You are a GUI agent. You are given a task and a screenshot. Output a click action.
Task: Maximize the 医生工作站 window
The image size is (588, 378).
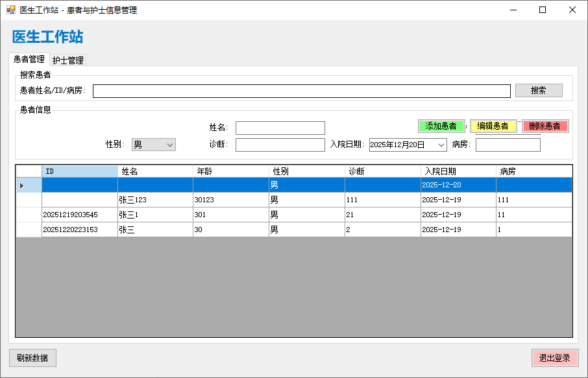coord(543,10)
